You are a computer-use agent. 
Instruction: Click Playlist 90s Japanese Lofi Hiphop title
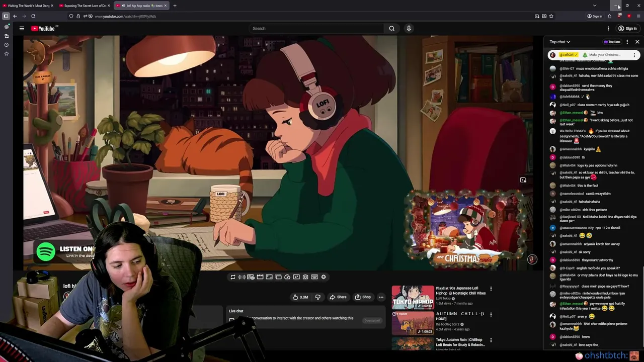(460, 291)
